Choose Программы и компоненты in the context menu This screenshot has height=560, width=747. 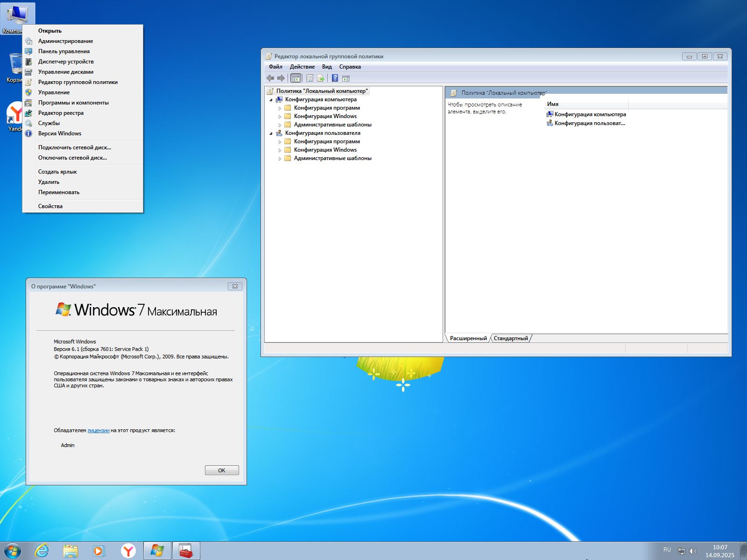tap(83, 103)
